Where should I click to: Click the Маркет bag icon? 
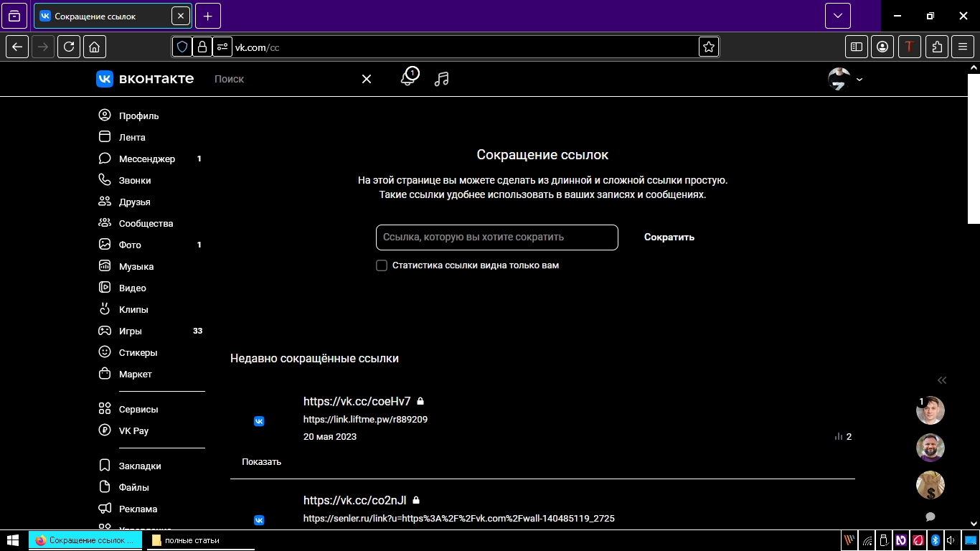coord(105,374)
